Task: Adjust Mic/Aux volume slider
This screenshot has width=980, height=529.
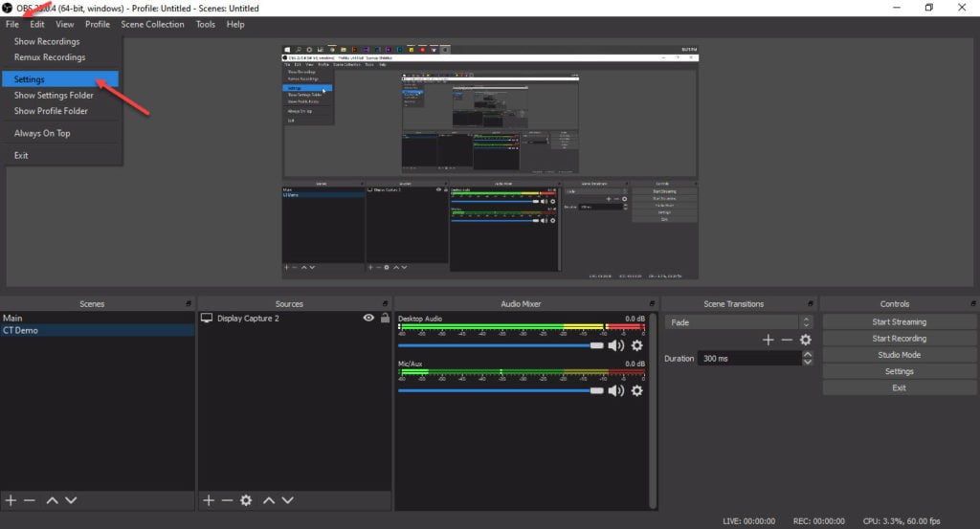Action: pos(501,390)
